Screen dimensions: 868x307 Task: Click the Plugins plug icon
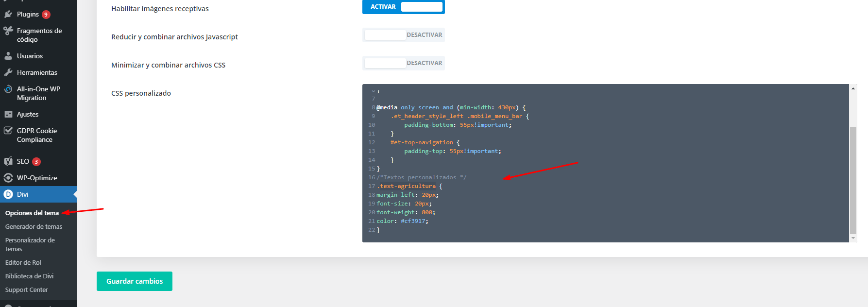(8, 14)
